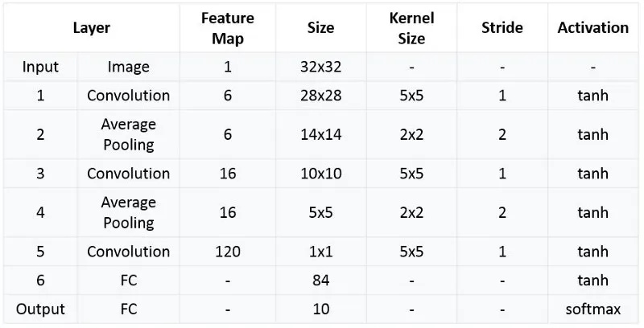Select the FC cell in layer 6

tap(128, 281)
